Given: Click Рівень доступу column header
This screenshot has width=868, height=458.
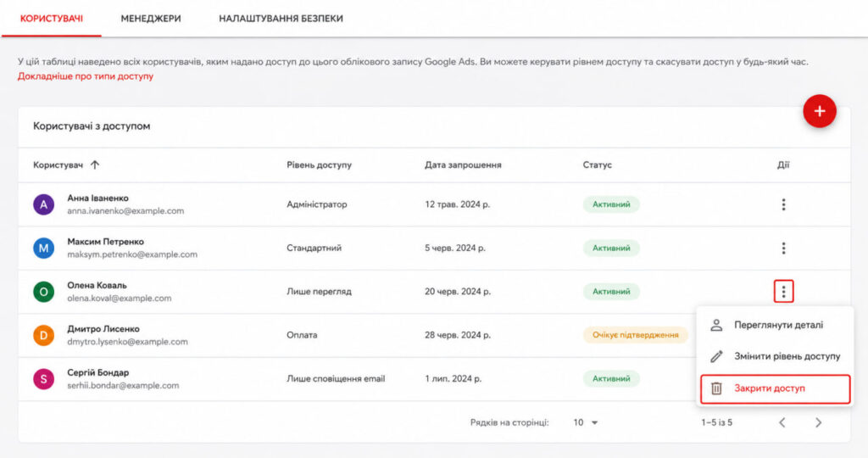Looking at the screenshot, I should pyautogui.click(x=319, y=165).
